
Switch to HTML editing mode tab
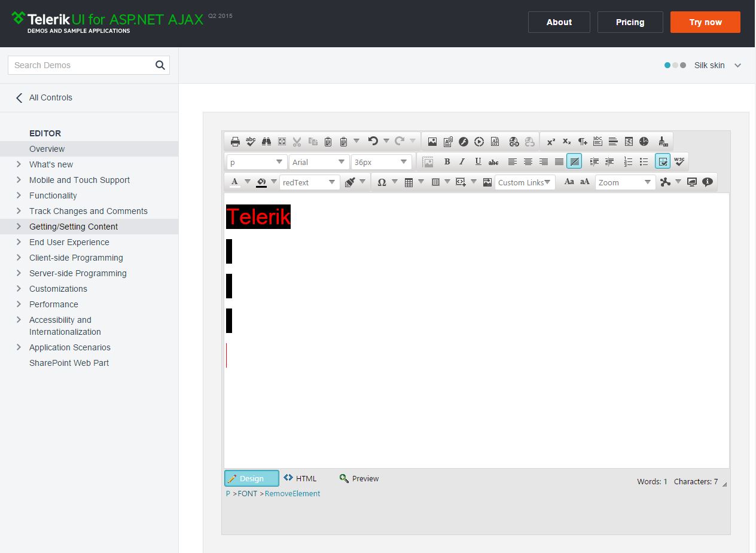click(x=300, y=478)
